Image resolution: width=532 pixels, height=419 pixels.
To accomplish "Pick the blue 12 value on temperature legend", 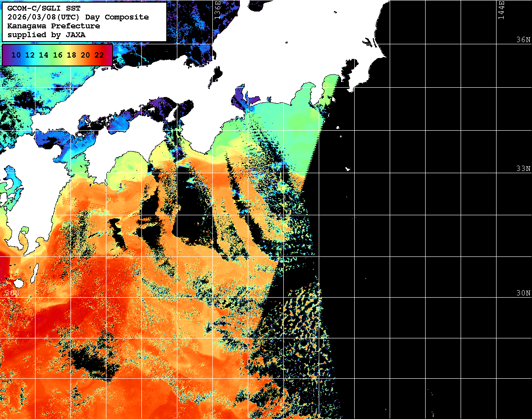I will [x=30, y=55].
